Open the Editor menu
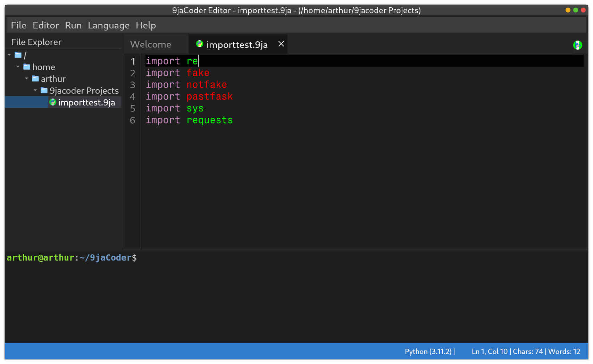 coord(45,25)
